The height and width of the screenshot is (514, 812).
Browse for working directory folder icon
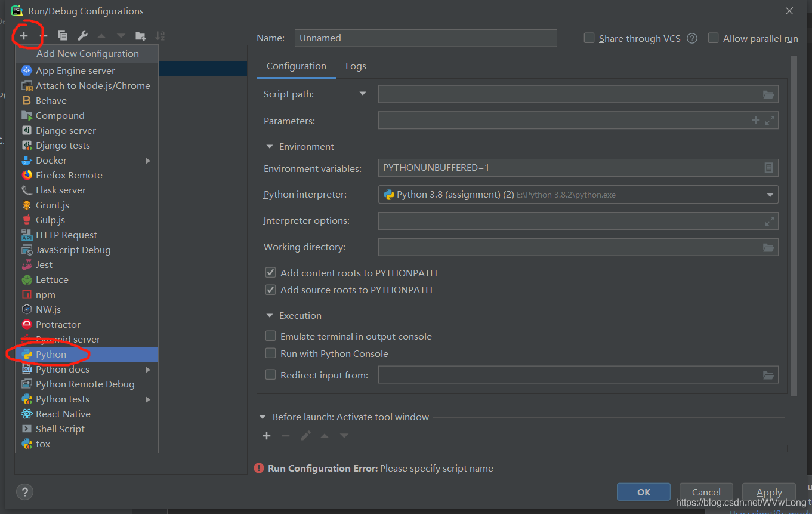click(x=768, y=247)
